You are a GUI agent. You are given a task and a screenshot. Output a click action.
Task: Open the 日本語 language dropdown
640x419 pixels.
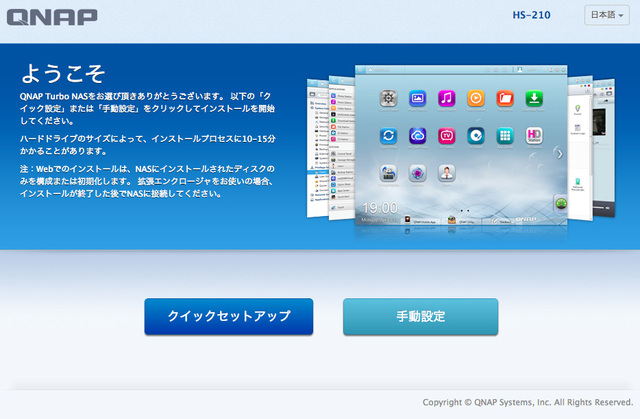coord(607,15)
